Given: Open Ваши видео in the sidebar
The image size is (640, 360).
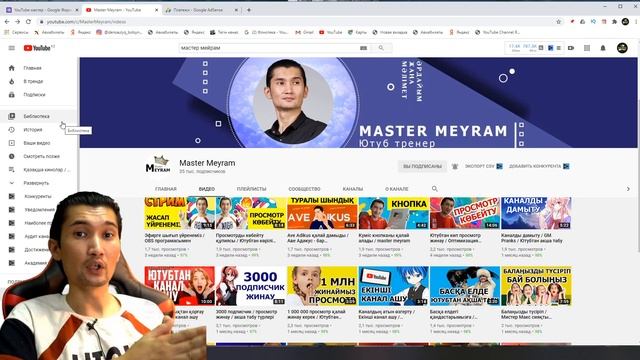Looking at the screenshot, I should pos(38,143).
